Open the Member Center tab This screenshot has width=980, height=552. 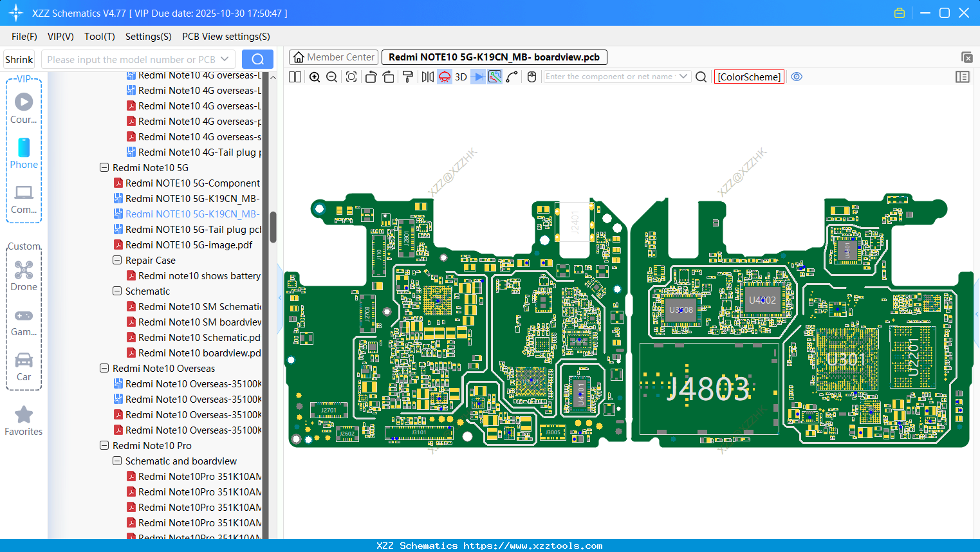[334, 57]
